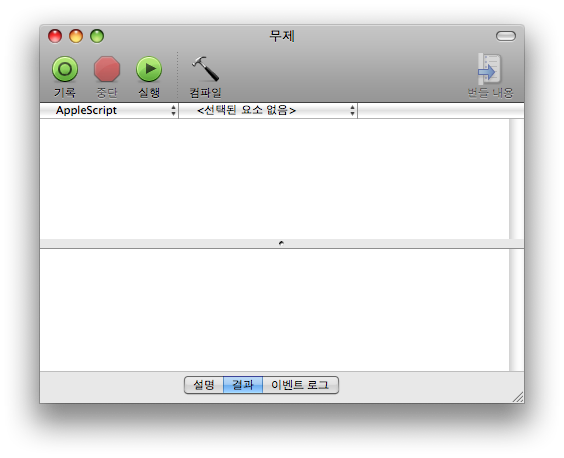Switch to the 이벤트 로그 (Event Log) tab
564x458 pixels.
click(300, 385)
